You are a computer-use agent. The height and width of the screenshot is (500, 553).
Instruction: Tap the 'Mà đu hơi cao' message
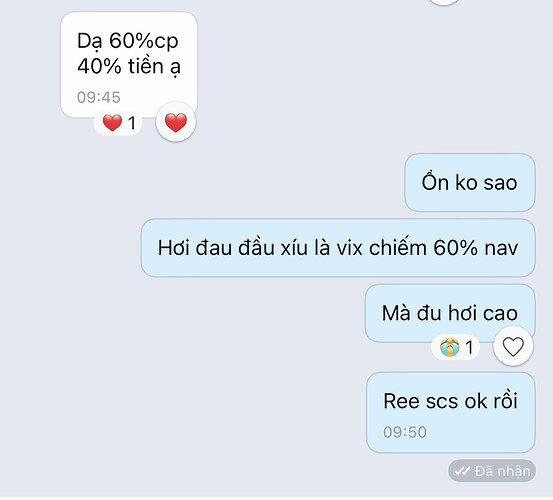coord(450,313)
